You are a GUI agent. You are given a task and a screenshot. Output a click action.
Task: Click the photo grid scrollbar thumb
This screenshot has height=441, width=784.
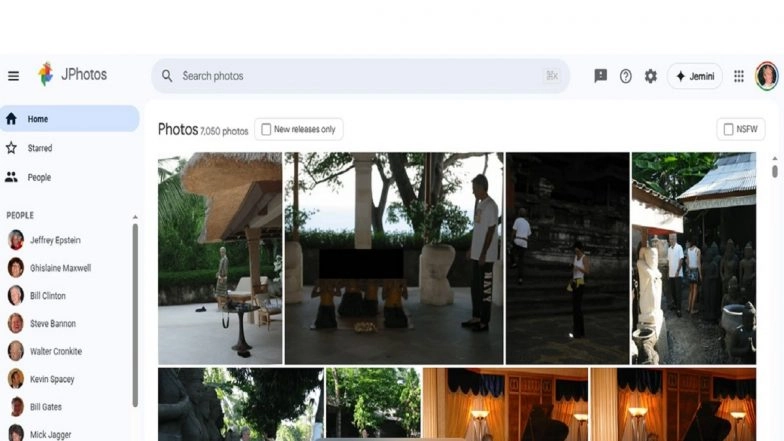click(774, 172)
